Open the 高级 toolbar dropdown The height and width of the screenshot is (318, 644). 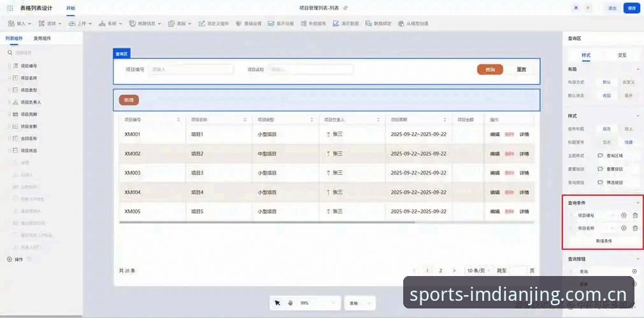click(x=180, y=24)
